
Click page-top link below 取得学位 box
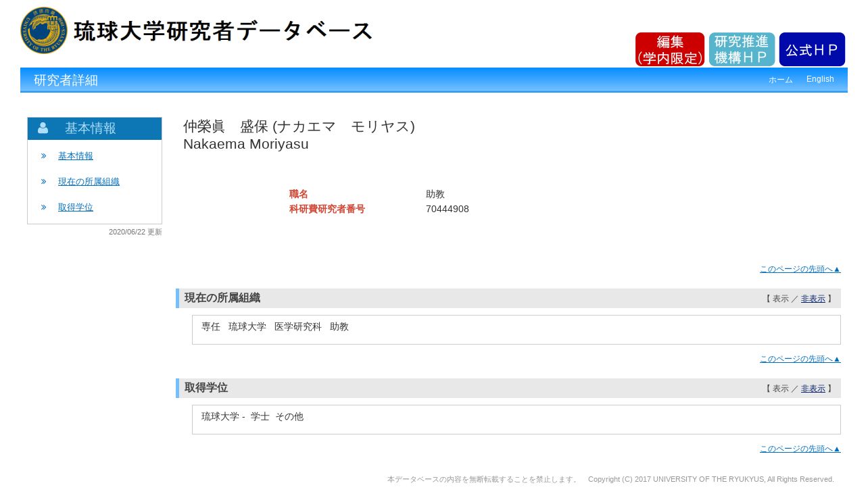tap(800, 449)
